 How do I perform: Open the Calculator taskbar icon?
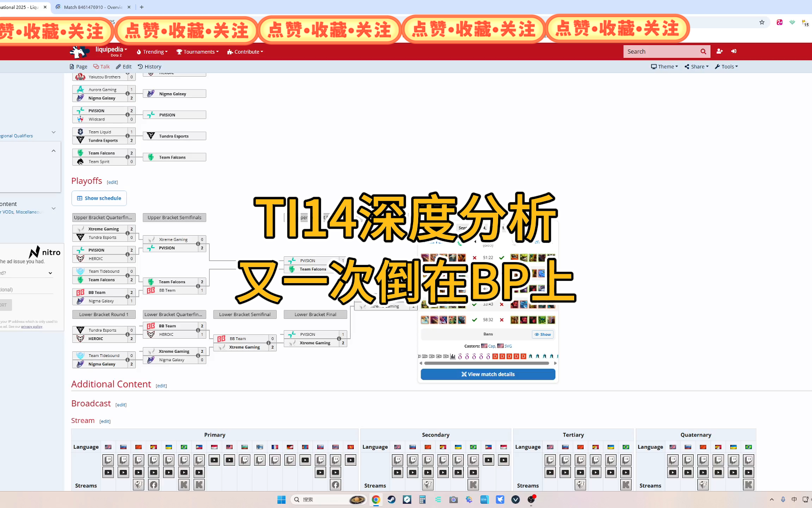point(422,500)
